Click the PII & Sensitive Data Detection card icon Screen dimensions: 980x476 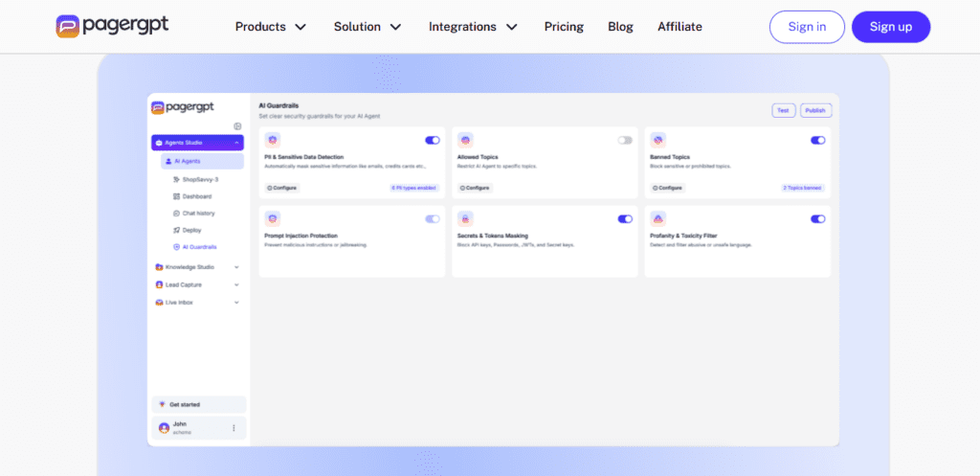click(273, 140)
